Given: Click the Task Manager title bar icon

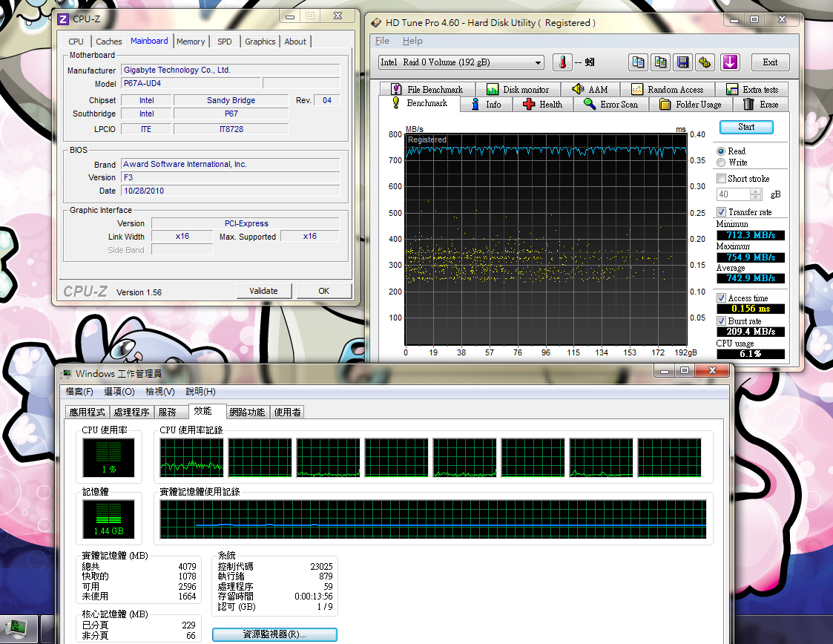Looking at the screenshot, I should 67,374.
